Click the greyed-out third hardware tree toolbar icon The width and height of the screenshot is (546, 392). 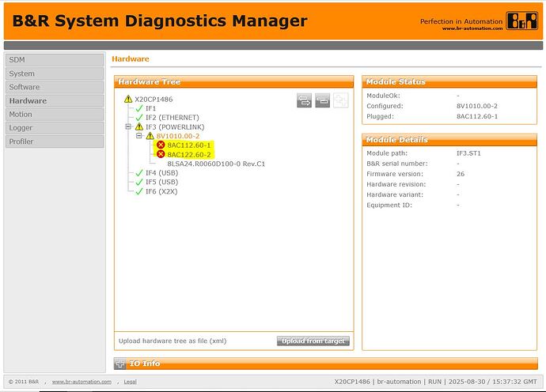341,100
